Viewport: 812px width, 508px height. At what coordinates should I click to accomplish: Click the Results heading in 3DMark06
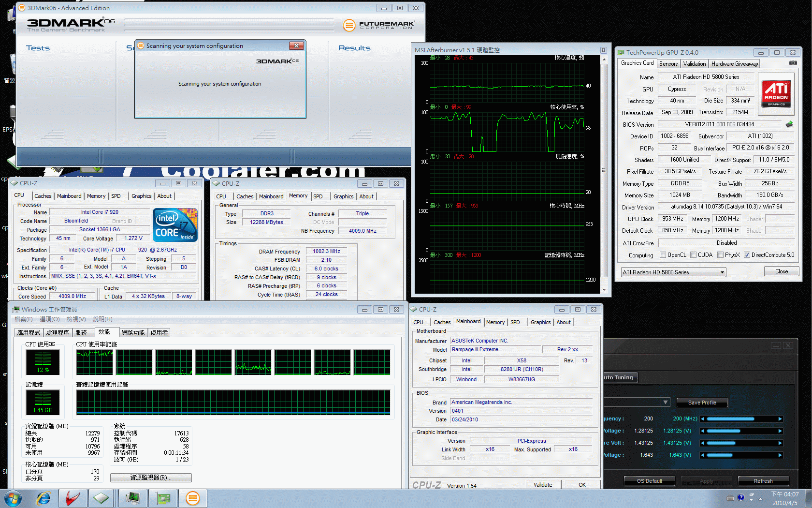(354, 48)
